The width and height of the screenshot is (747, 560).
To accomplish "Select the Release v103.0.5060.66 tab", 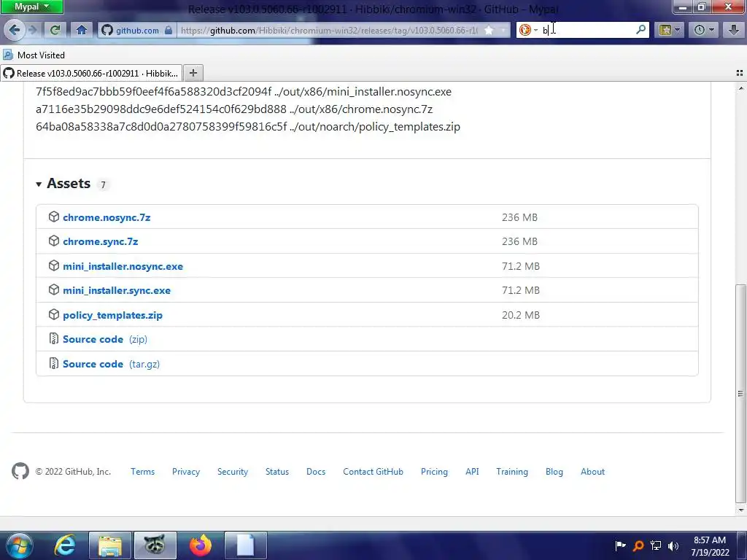I will coord(91,73).
